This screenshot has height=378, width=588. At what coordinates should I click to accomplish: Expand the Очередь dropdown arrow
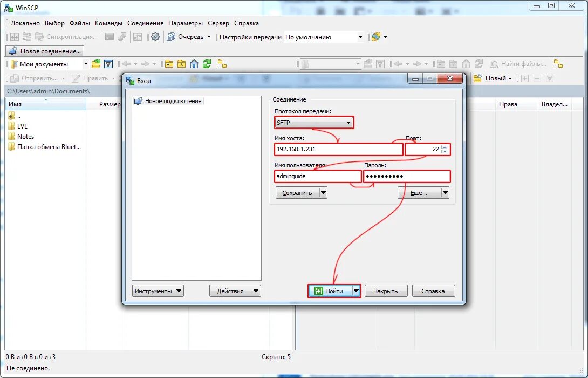[209, 37]
